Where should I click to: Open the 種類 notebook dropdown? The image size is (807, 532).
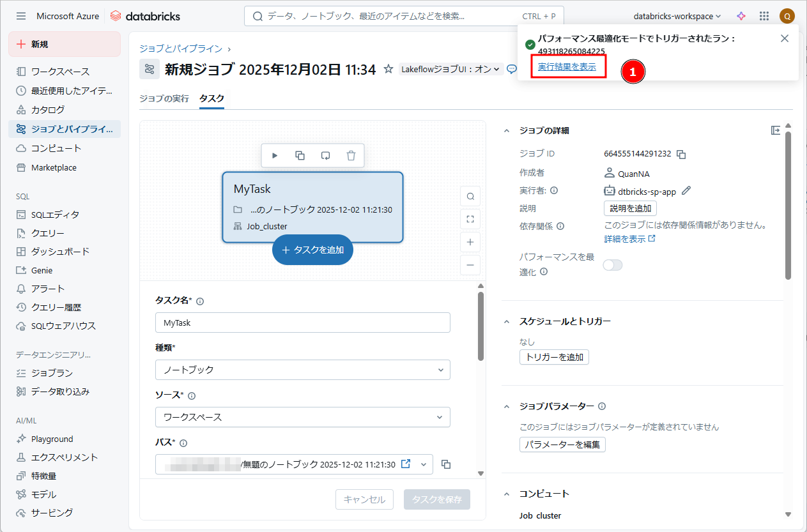pyautogui.click(x=302, y=370)
